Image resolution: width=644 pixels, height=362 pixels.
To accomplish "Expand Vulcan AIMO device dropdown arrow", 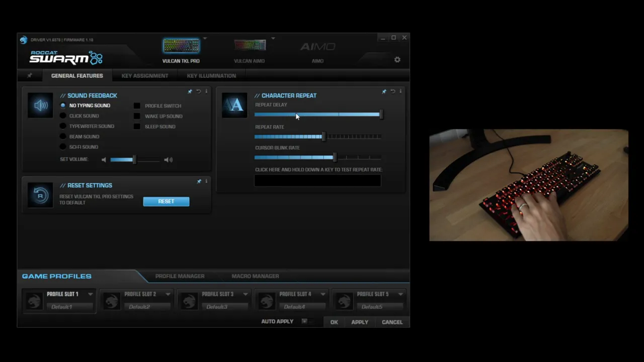I will point(273,38).
